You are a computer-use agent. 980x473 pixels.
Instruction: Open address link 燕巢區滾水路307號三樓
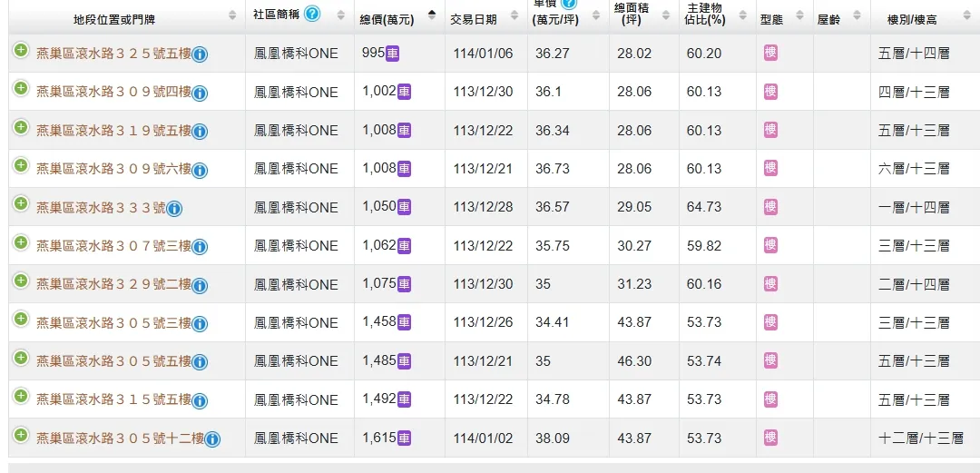(x=113, y=246)
